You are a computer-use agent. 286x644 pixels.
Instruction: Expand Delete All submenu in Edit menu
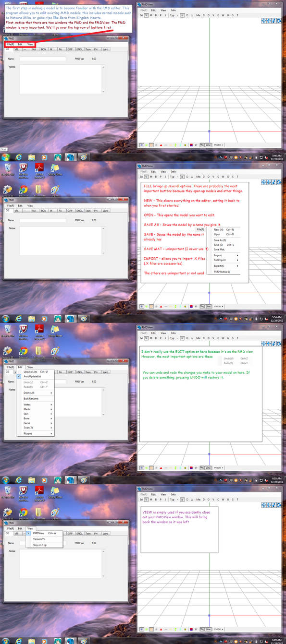tap(36, 393)
